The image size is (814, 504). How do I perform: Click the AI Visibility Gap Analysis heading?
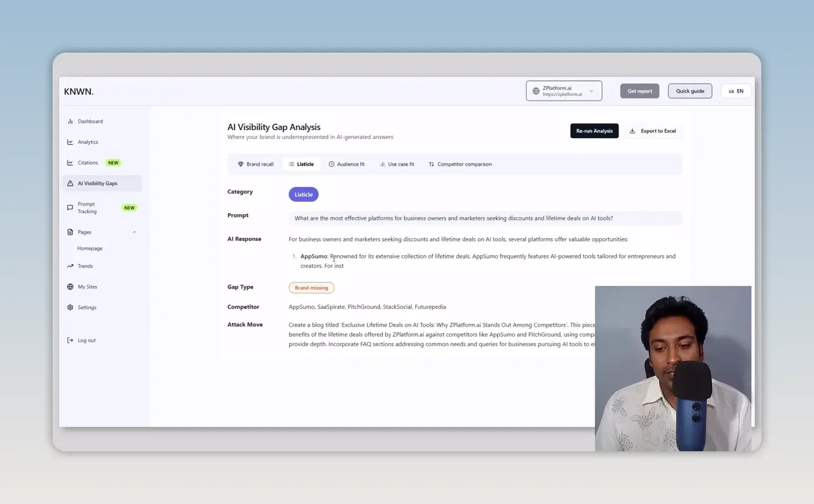(274, 127)
